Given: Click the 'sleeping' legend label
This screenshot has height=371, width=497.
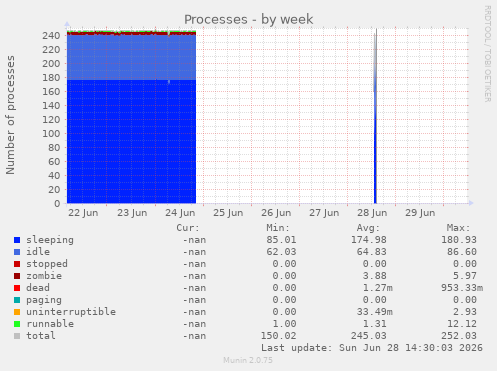Looking at the screenshot, I should click(50, 240).
